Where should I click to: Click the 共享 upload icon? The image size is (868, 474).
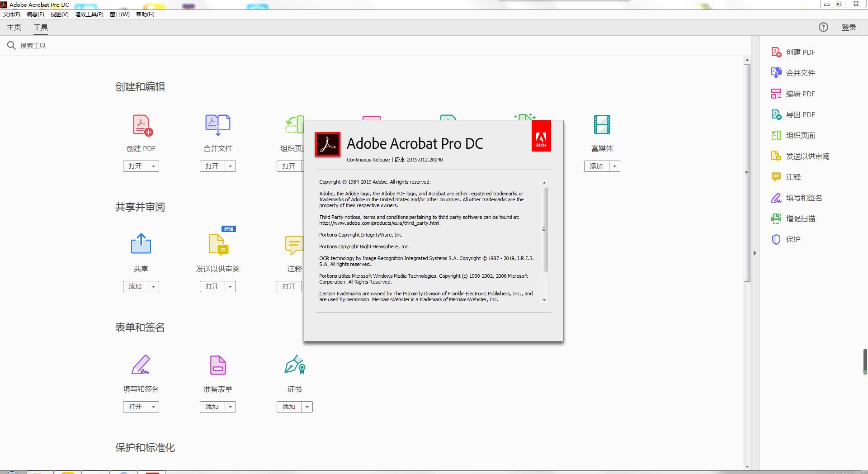141,243
